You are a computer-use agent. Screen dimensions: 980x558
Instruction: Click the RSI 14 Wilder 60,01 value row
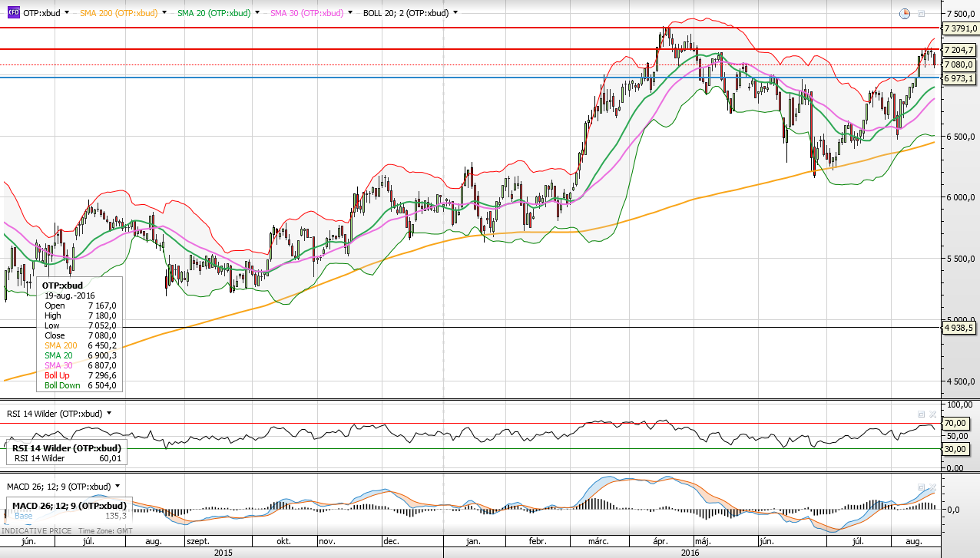68,458
